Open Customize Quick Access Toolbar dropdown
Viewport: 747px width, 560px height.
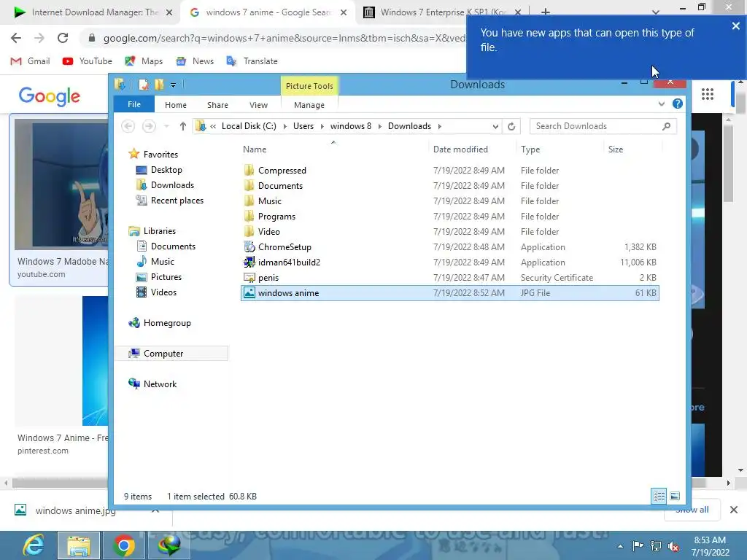coord(173,85)
